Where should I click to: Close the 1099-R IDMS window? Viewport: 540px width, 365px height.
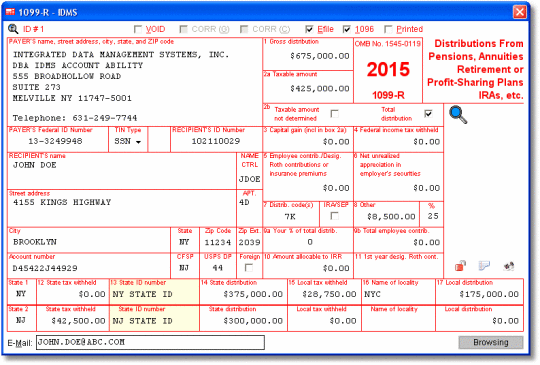coord(519,12)
